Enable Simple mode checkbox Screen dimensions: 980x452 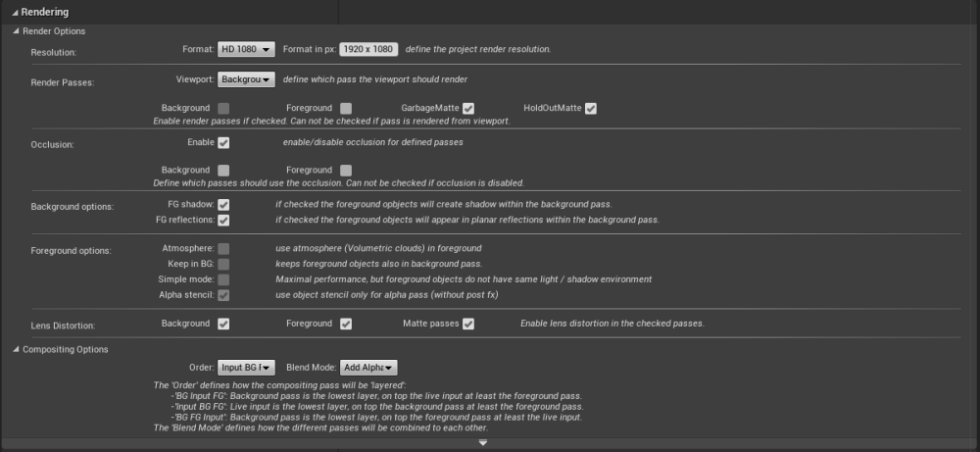(224, 279)
